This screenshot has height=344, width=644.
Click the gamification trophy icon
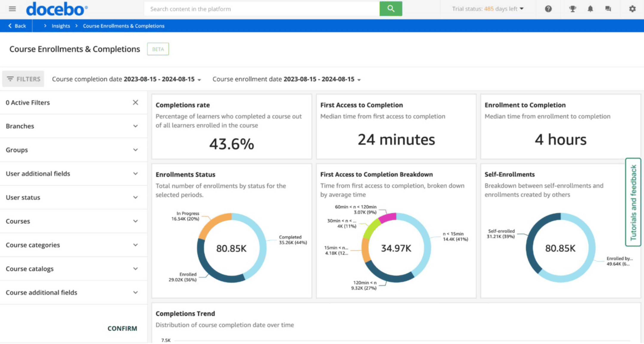tap(572, 9)
